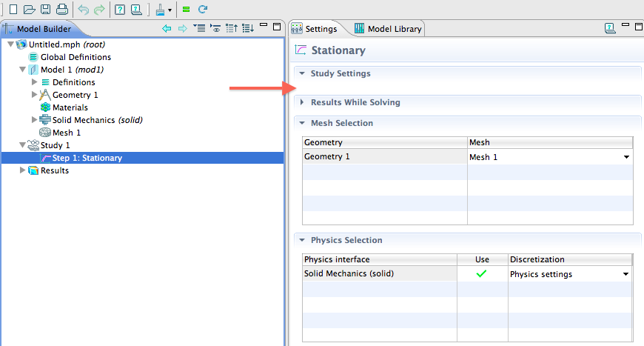Go to previous node with left arrow
The image size is (644, 346).
pyautogui.click(x=167, y=28)
